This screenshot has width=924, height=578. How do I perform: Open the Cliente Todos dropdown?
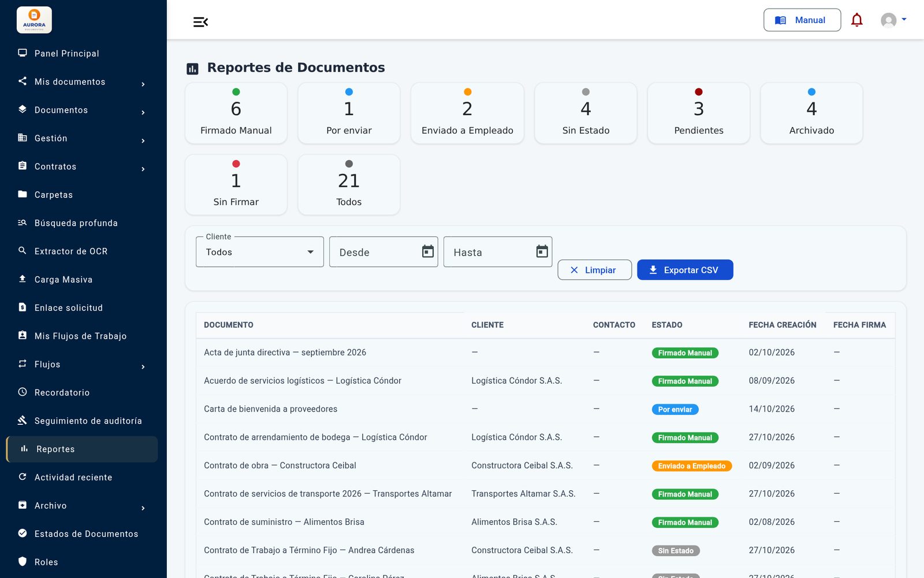click(x=260, y=252)
